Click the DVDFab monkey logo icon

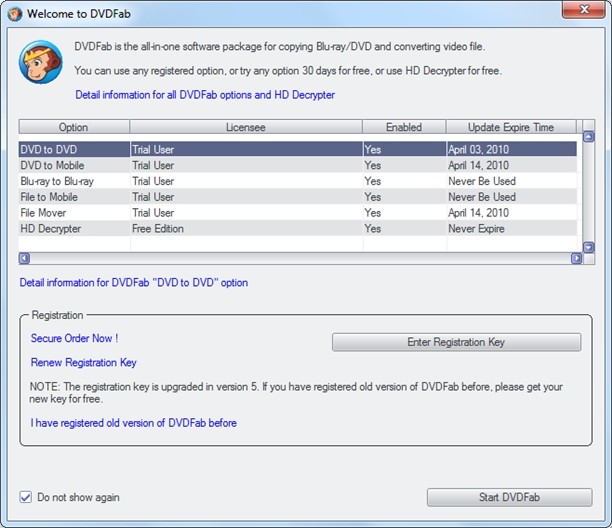click(x=41, y=62)
